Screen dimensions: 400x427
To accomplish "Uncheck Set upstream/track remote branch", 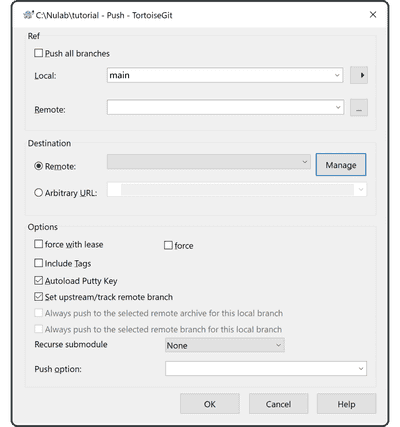I will [39, 296].
